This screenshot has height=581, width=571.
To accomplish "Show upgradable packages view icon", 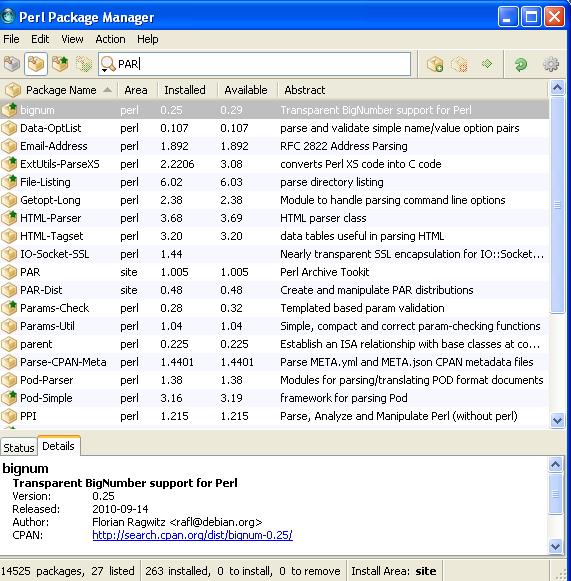I will click(x=60, y=64).
